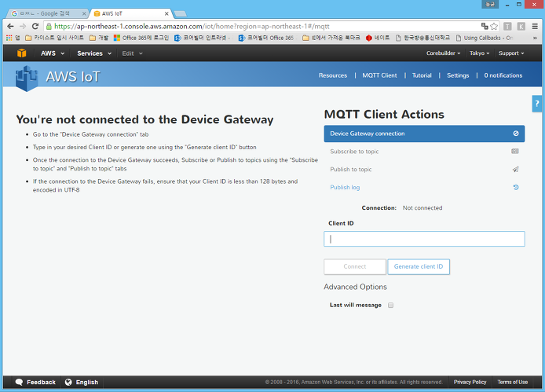Open the 개발 bookmark folder
Screen dimensions: 545x392
coord(99,38)
